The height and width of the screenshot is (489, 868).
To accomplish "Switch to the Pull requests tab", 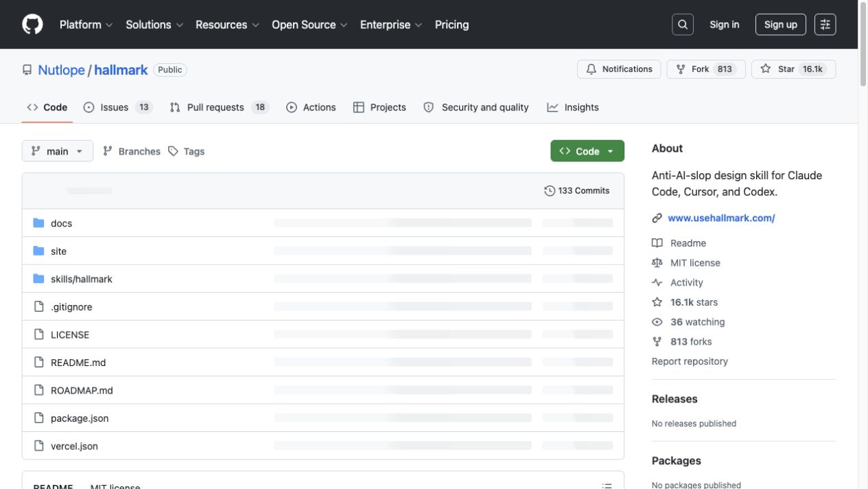I will [219, 107].
